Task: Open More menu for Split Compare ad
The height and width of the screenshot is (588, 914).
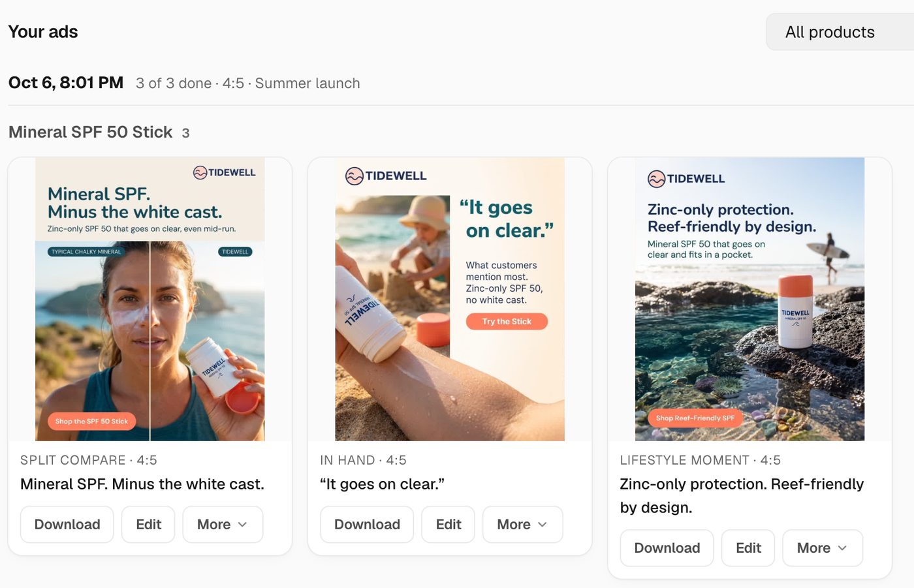Action: 223,524
